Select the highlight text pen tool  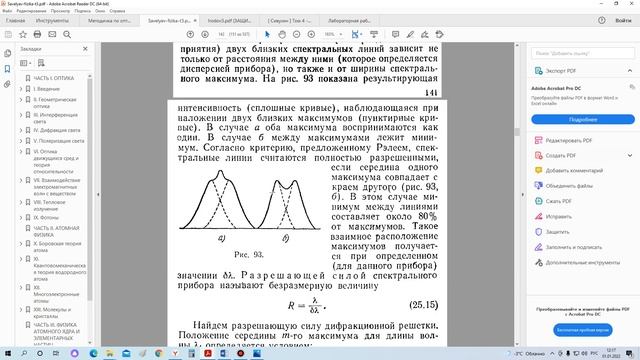(x=410, y=35)
